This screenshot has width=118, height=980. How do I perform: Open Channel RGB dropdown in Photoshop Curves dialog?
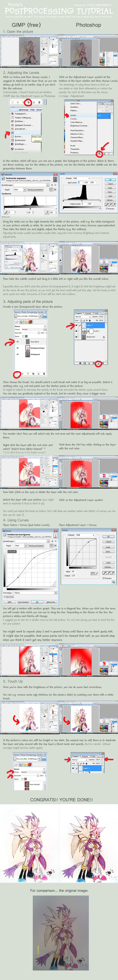[85, 535]
